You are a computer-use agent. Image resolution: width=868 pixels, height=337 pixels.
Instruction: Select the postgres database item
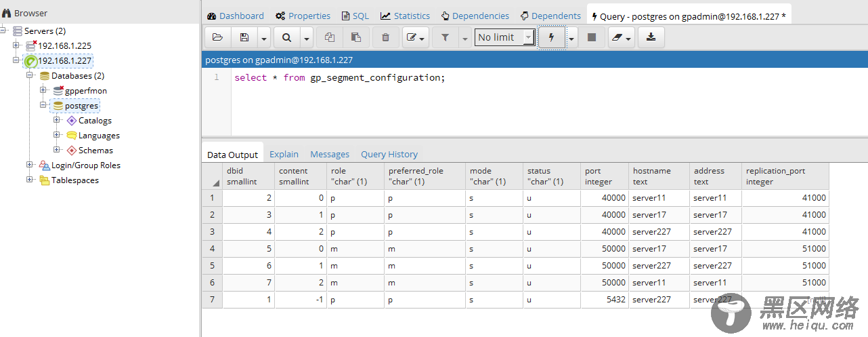pyautogui.click(x=82, y=106)
